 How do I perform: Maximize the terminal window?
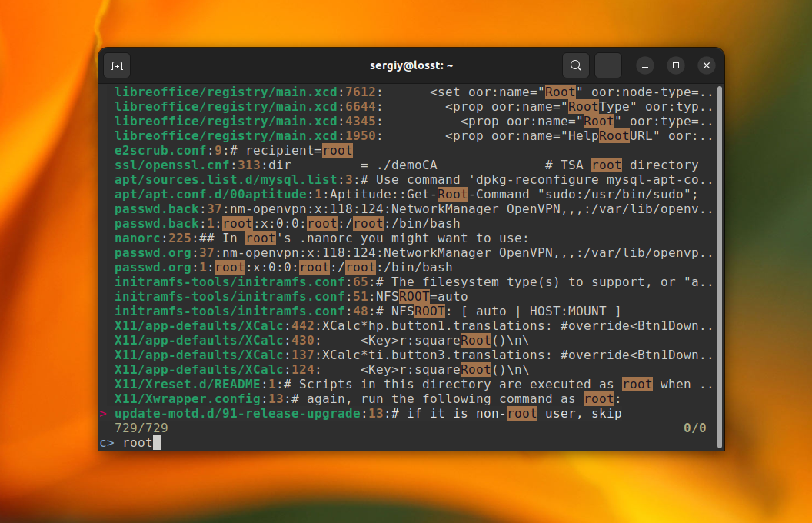pyautogui.click(x=676, y=66)
